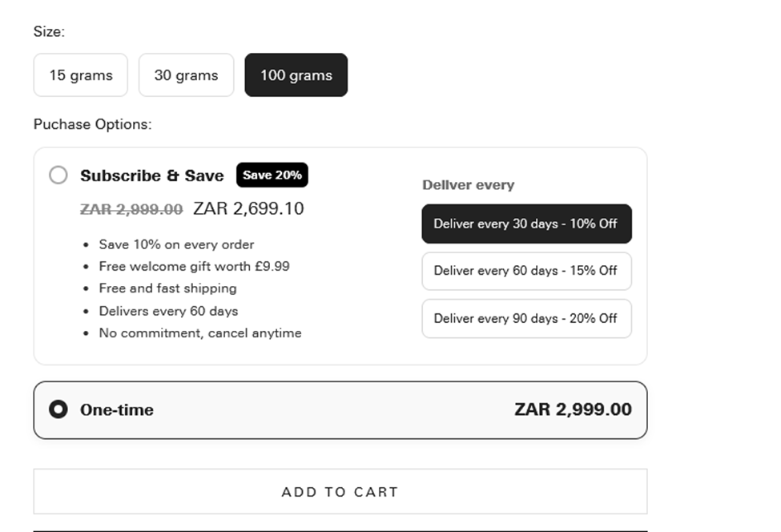Click the Deliver every heading

pyautogui.click(x=469, y=184)
